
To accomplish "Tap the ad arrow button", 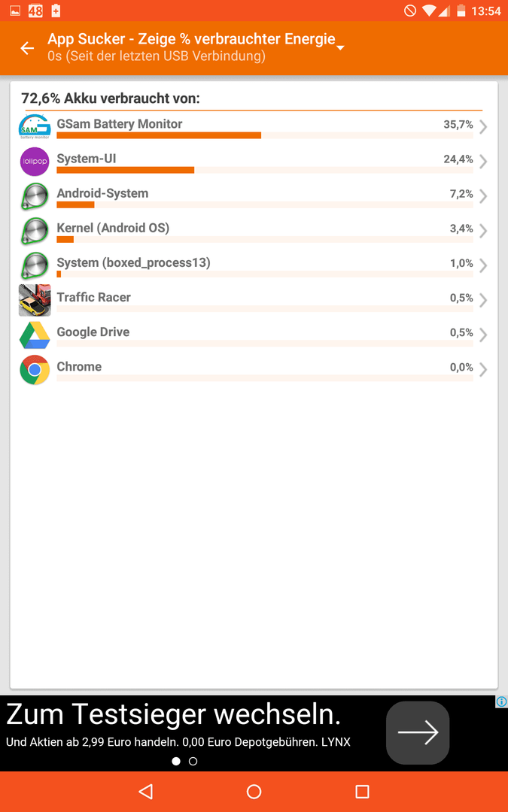I will 418,733.
